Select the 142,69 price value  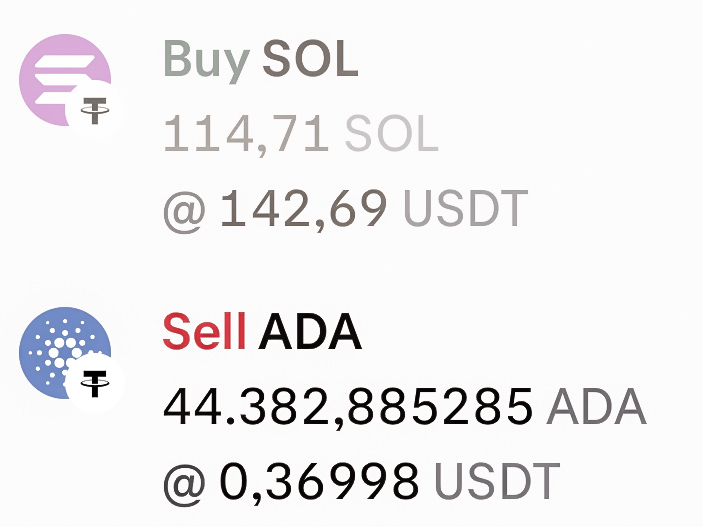(304, 209)
